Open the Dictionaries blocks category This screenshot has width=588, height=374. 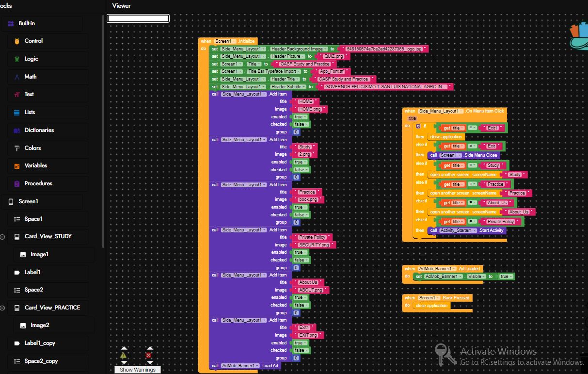click(x=39, y=130)
